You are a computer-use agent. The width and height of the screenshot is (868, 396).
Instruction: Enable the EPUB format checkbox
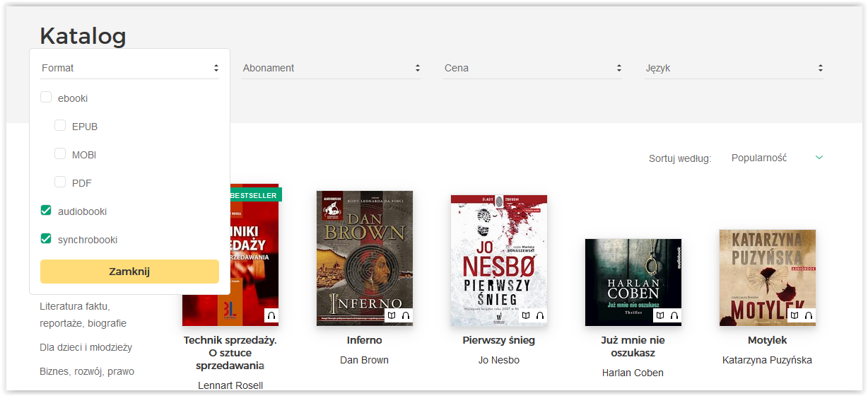tap(60, 126)
